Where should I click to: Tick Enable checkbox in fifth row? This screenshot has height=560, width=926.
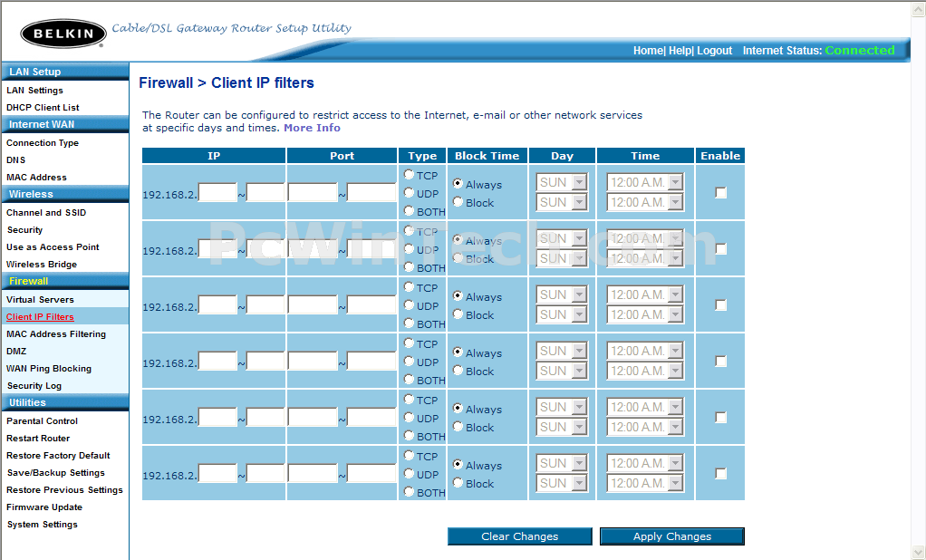click(720, 417)
